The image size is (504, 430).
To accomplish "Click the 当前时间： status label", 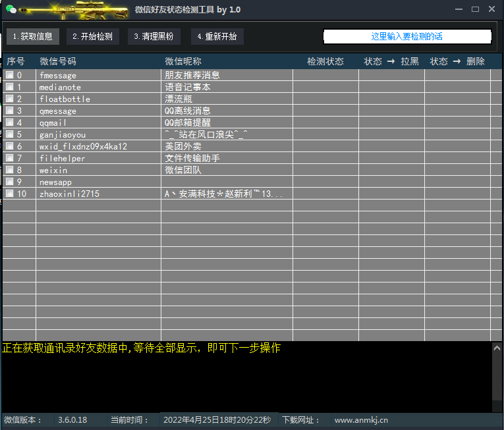I will 130,420.
